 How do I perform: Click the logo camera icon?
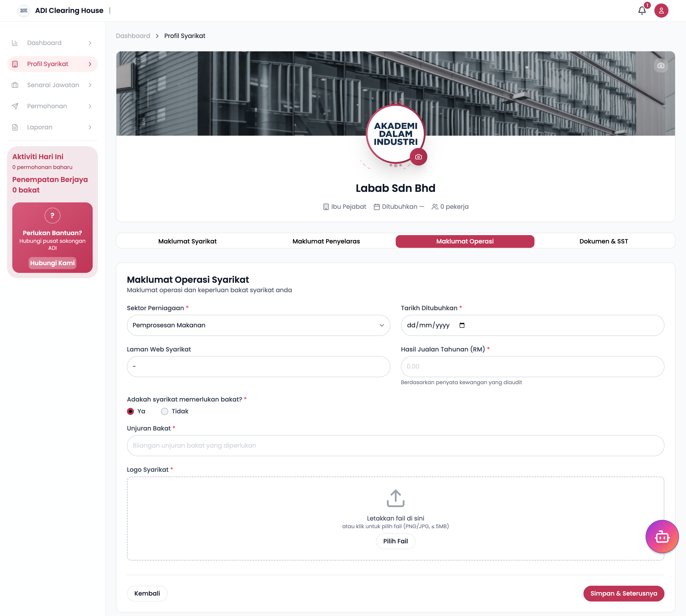(419, 157)
